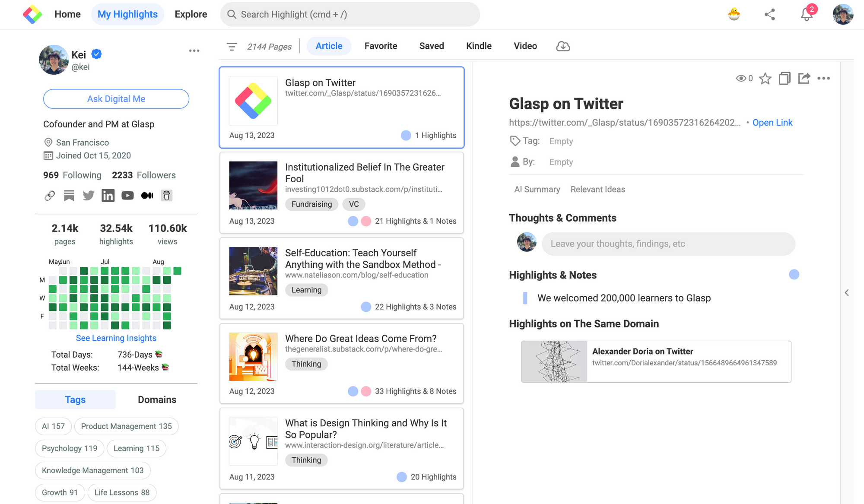Viewport: 864px width, 504px height.
Task: Open the Self-Education Sandbox Method article
Action: [x=342, y=279]
